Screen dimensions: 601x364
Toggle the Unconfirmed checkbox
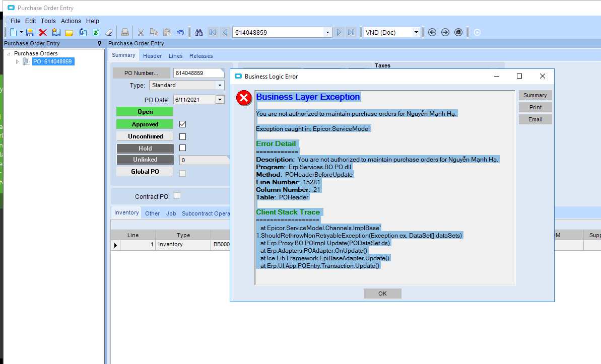pyautogui.click(x=182, y=136)
